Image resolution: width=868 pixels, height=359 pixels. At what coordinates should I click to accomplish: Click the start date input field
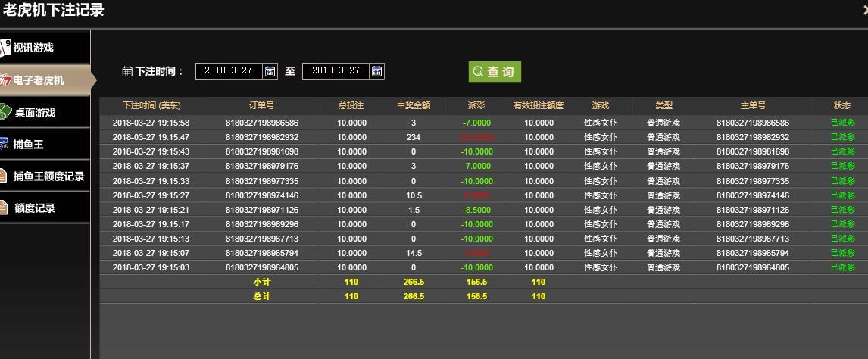(x=229, y=71)
